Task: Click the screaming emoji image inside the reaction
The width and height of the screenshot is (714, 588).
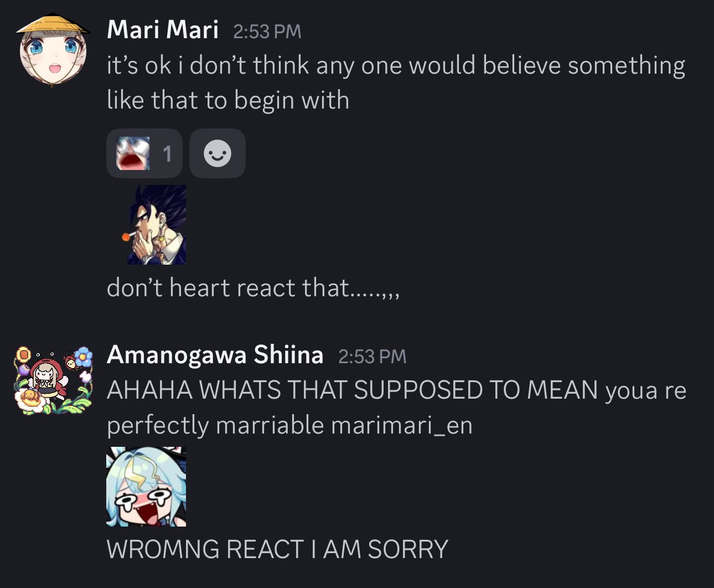Action: (x=133, y=153)
